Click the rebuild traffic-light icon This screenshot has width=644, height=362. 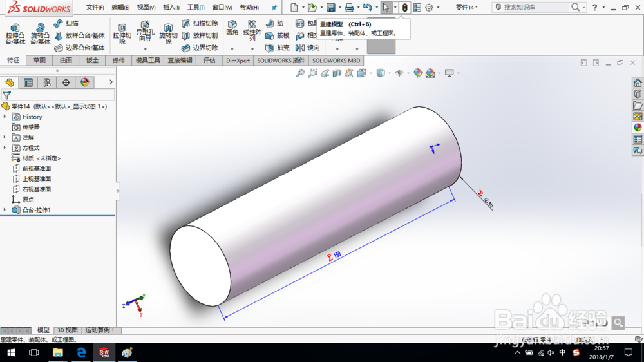(x=404, y=7)
